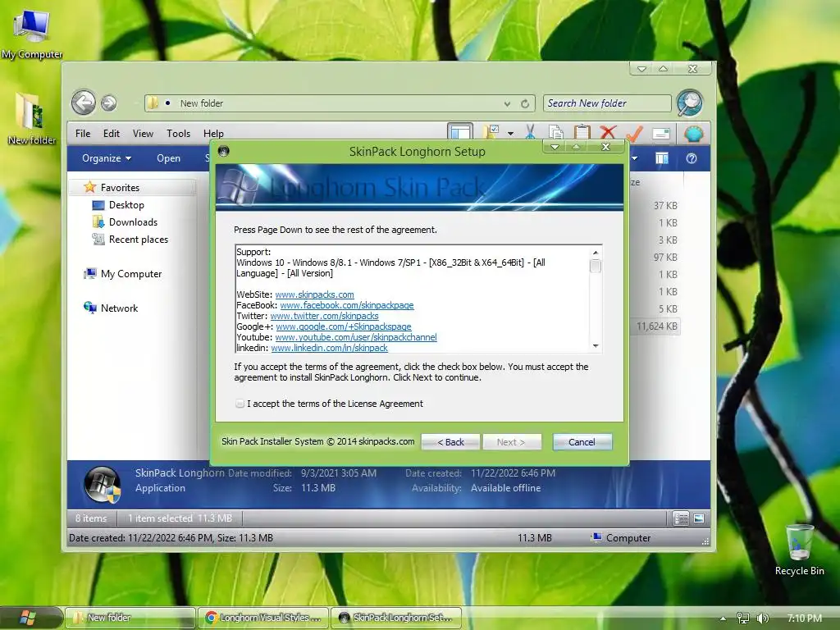Click the clipboard Paste icon

(582, 132)
